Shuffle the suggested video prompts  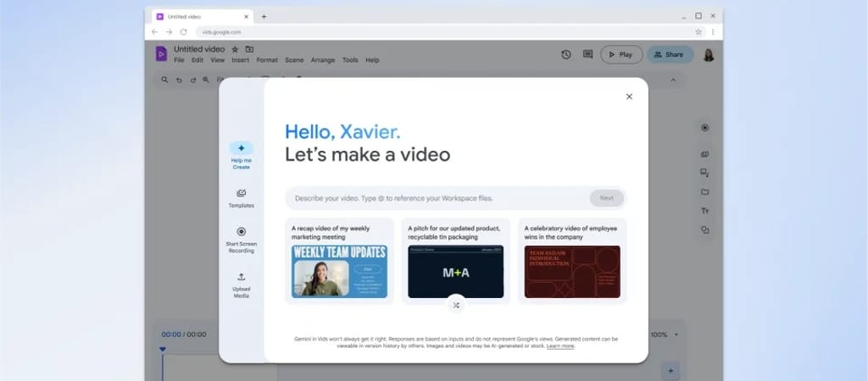click(456, 305)
